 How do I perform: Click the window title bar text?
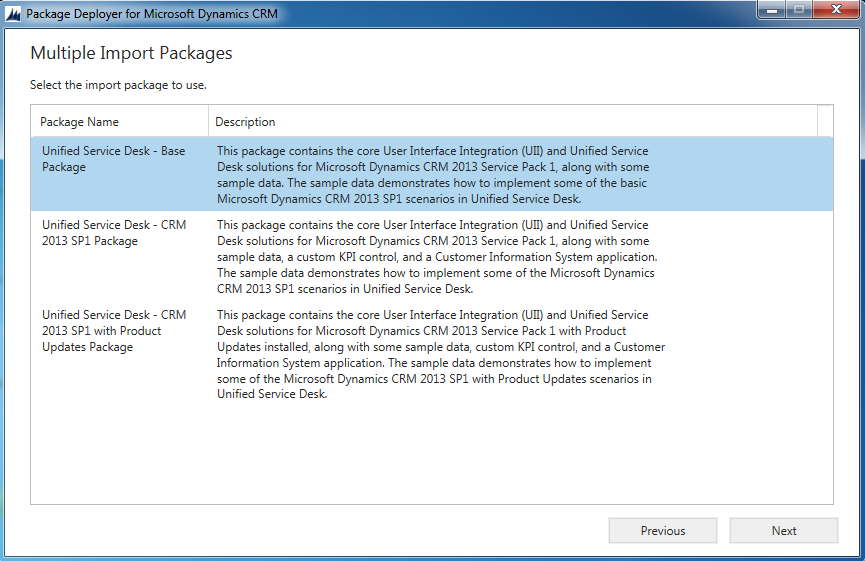[152, 14]
